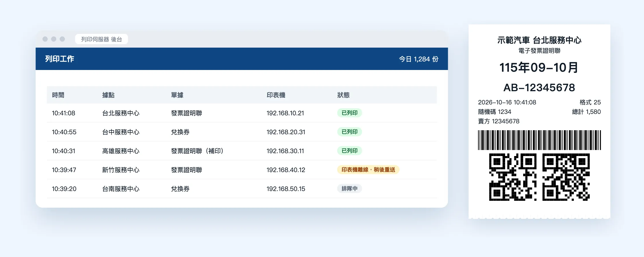The width and height of the screenshot is (644, 257).
Task: Click the 印表機離線 · 稍後重送 status badge
Action: pyautogui.click(x=368, y=170)
